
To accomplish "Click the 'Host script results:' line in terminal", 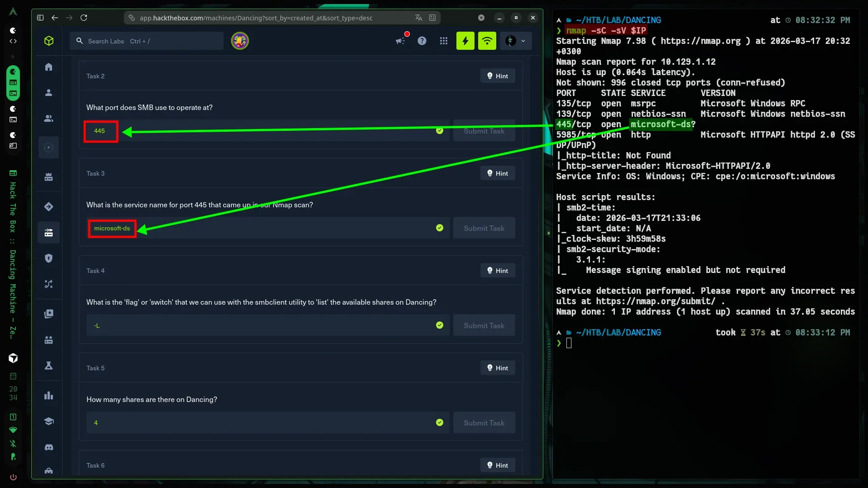I will point(605,197).
